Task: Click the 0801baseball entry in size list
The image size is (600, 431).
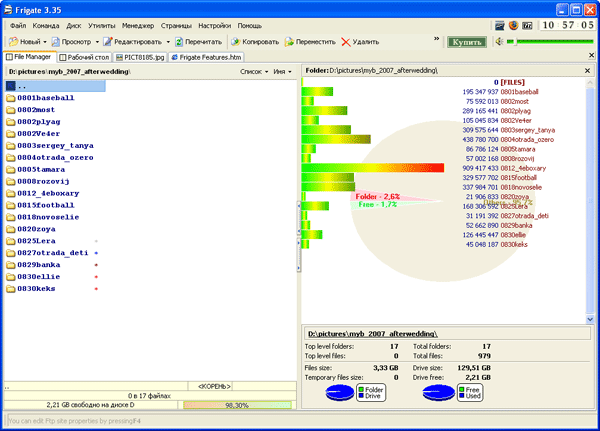Action: (519, 91)
